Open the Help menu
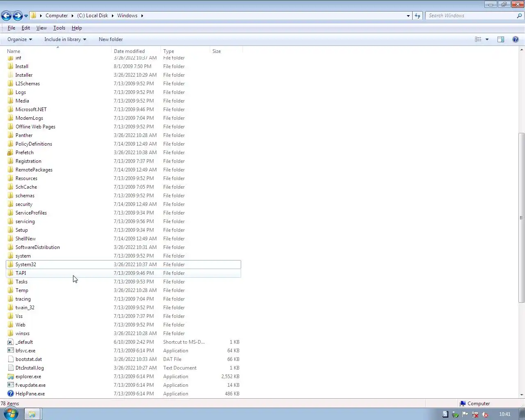 coord(77,28)
